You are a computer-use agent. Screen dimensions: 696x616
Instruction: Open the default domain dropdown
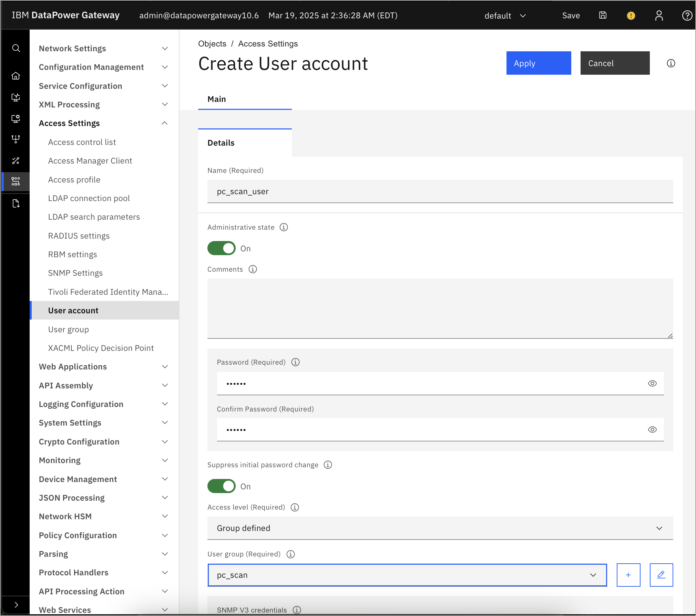coord(505,16)
